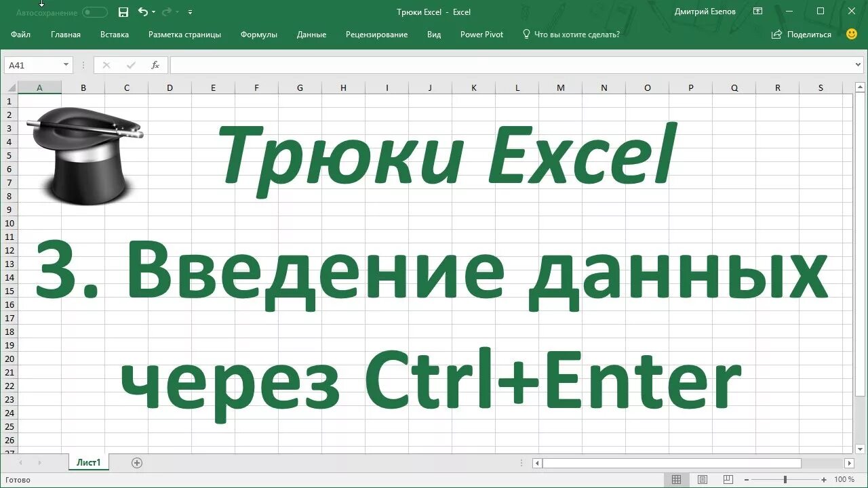Viewport: 868px width, 488px height.
Task: Click the 'Трюки Excel' title text
Action: [448, 155]
